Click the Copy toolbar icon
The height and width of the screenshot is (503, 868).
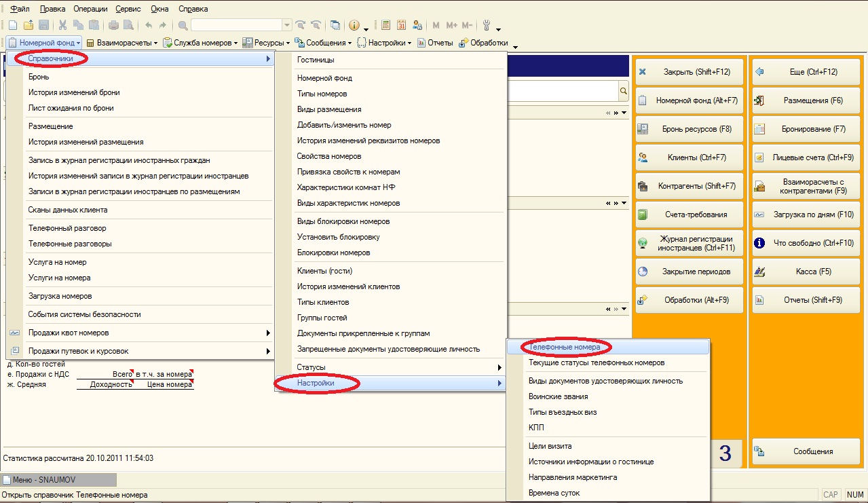point(79,26)
